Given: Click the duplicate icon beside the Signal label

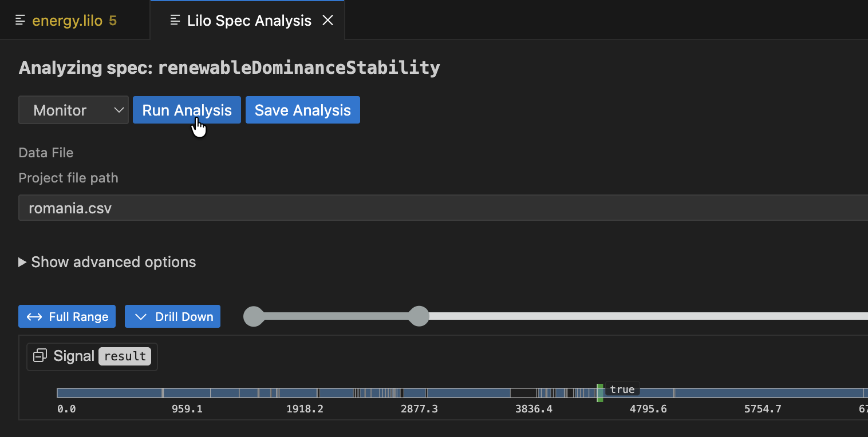Looking at the screenshot, I should (40, 355).
